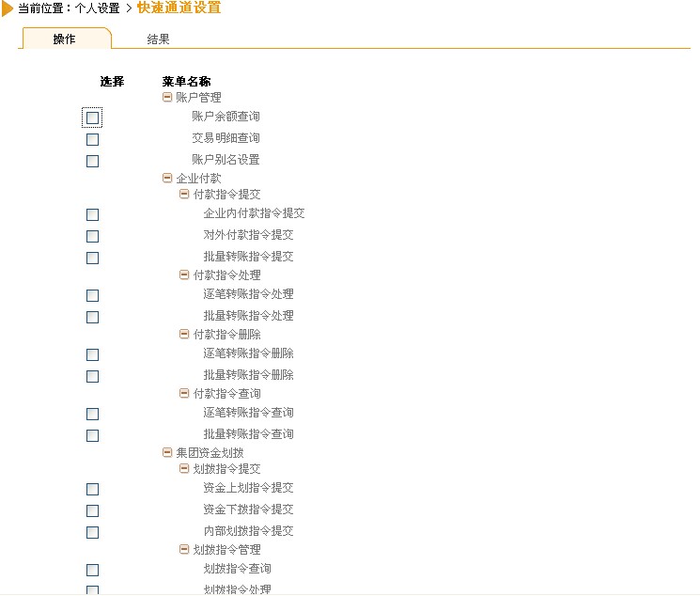Click the 账户余额查询 menu name
Screen dimensions: 700x596
click(226, 117)
